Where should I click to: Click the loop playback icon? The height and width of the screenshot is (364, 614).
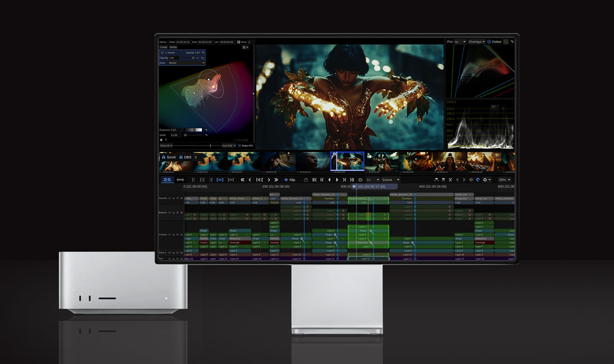click(360, 180)
